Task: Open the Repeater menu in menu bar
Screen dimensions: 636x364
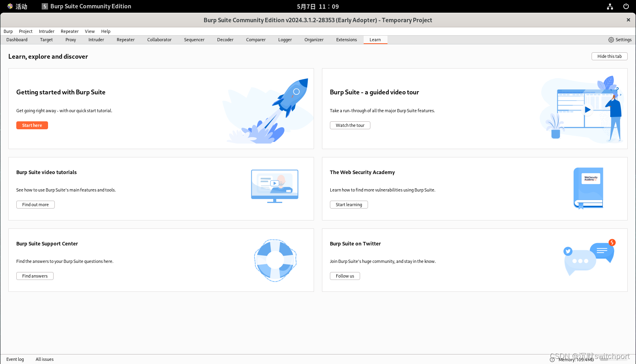Action: tap(69, 31)
